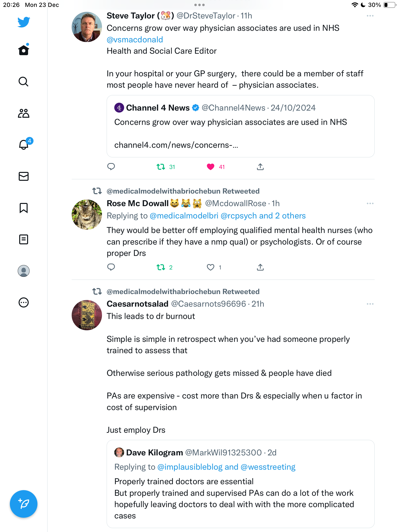Open the quoted Channel 4 News tweet card

click(241, 126)
